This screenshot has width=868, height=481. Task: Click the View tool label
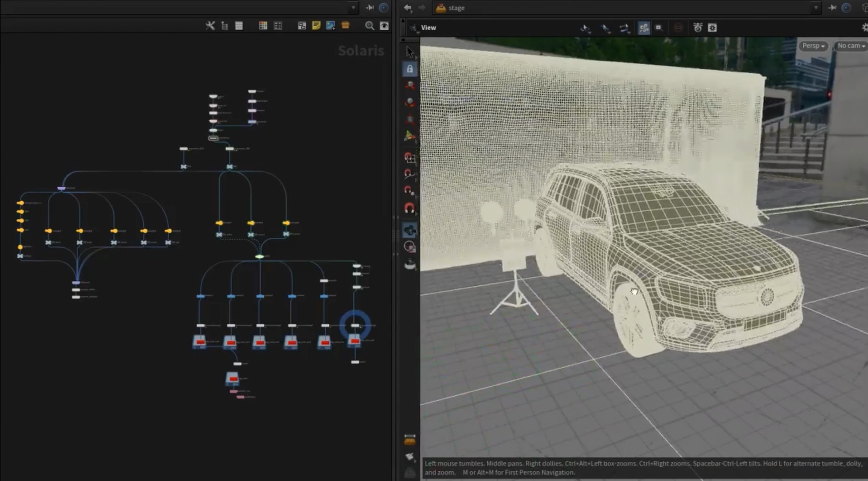[x=428, y=28]
